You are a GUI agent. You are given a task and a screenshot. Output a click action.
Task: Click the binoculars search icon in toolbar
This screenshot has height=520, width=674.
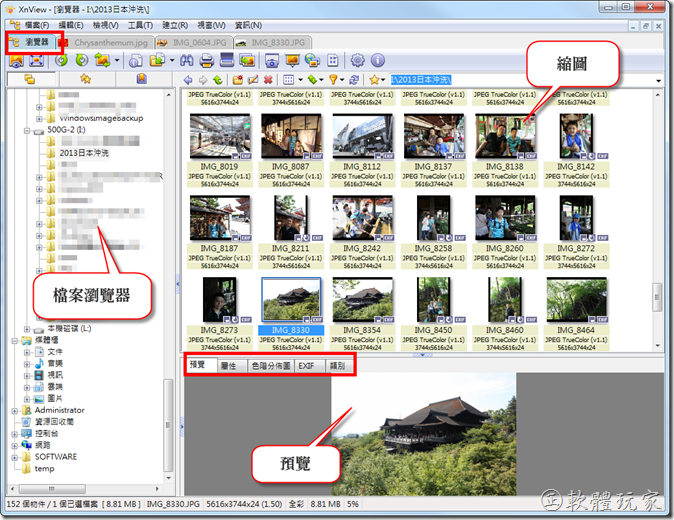pos(185,62)
